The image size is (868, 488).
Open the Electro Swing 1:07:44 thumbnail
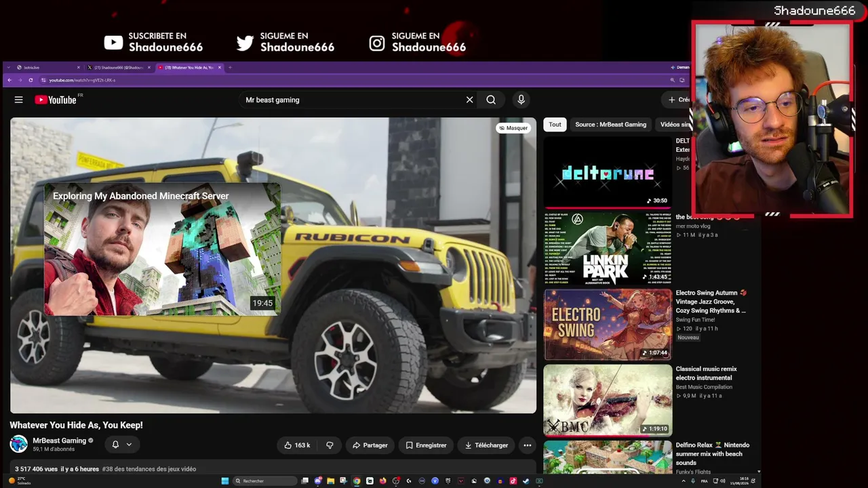tap(608, 325)
